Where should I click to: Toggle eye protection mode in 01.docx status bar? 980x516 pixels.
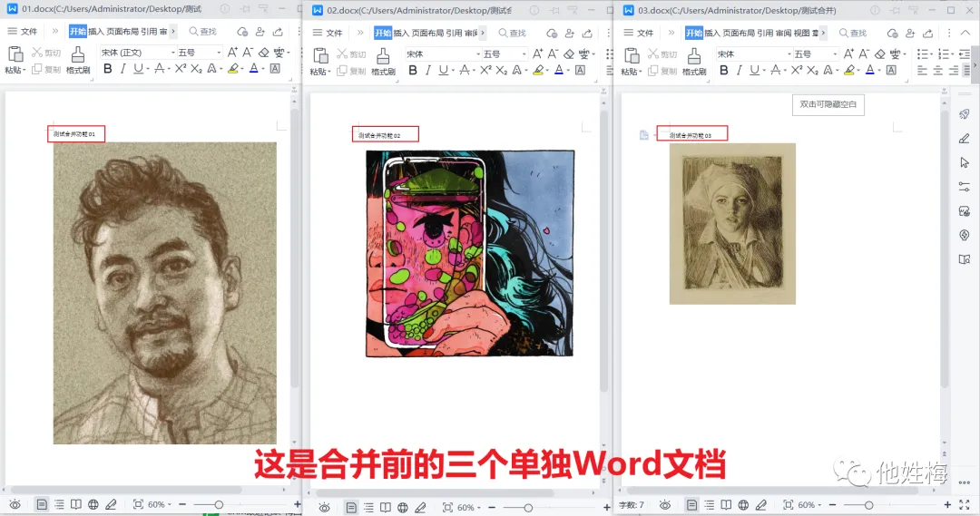(x=15, y=504)
